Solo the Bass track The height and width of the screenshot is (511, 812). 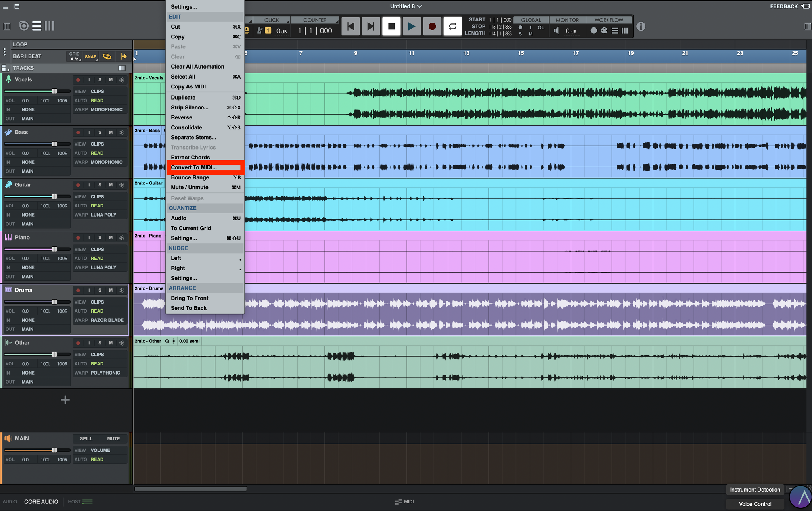tap(100, 133)
